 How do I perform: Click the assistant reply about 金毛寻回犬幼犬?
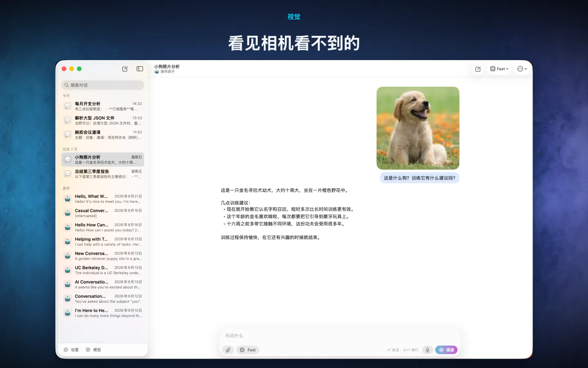[285, 190]
